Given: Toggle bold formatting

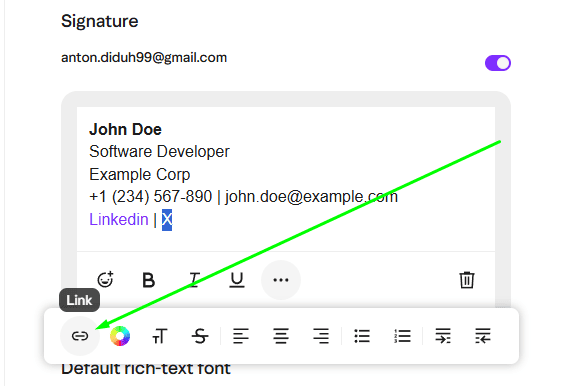Looking at the screenshot, I should pyautogui.click(x=148, y=280).
